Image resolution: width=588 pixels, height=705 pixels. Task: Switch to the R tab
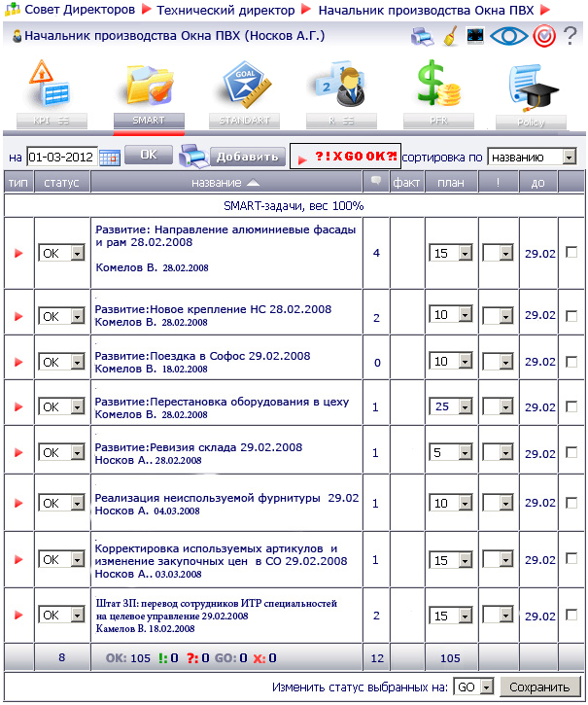[x=341, y=121]
